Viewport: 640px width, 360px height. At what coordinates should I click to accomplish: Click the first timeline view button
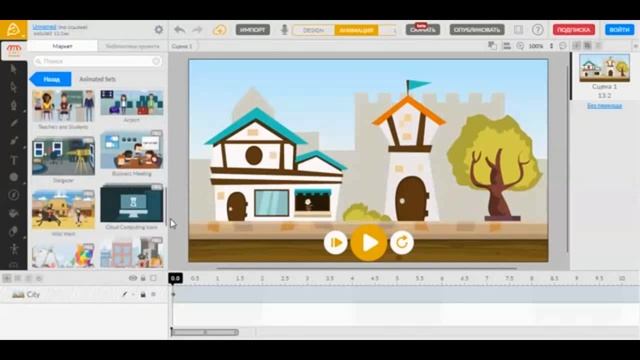pyautogui.click(x=7, y=278)
